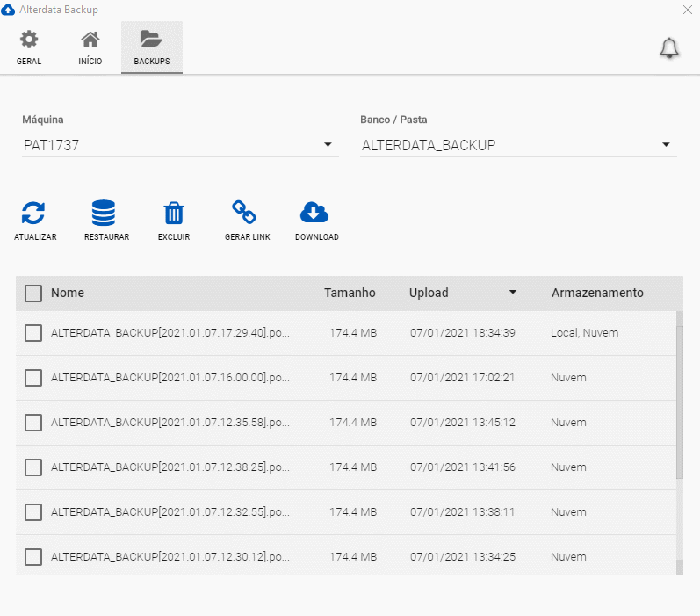The image size is (700, 616).
Task: Select checkbox for backup uploaded 17:02:21
Action: pyautogui.click(x=33, y=378)
